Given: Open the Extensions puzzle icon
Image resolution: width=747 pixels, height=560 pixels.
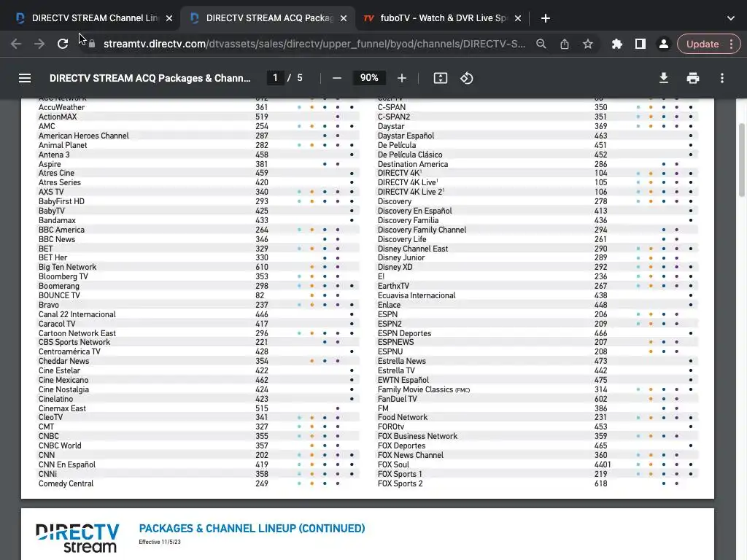Looking at the screenshot, I should click(617, 44).
